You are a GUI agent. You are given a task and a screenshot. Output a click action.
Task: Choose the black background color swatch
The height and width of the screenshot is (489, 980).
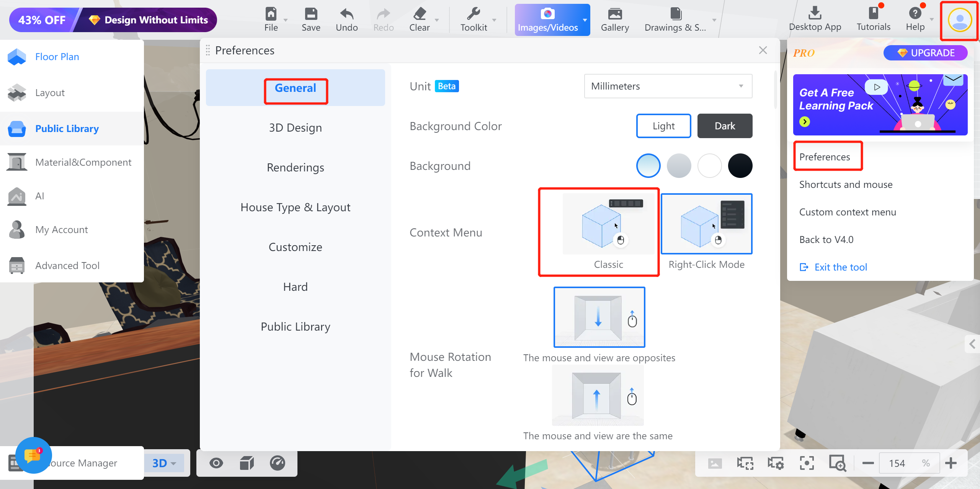click(x=740, y=166)
